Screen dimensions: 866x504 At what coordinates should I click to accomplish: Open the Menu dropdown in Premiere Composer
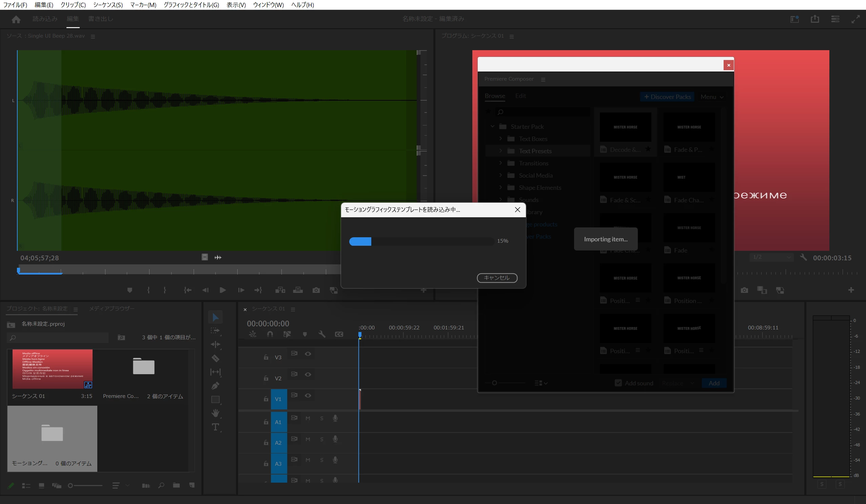coord(712,97)
